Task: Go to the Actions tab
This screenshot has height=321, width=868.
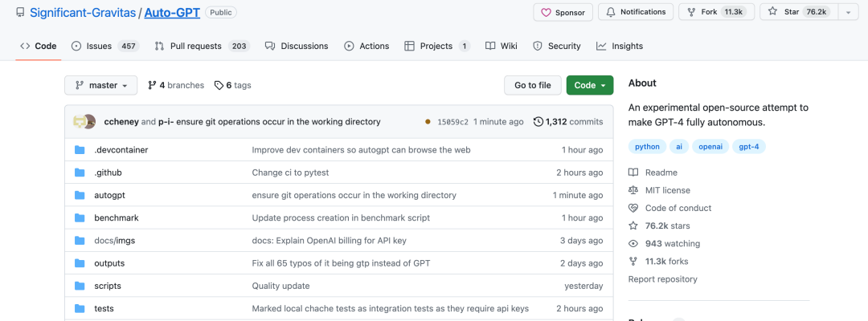Action: pos(366,46)
